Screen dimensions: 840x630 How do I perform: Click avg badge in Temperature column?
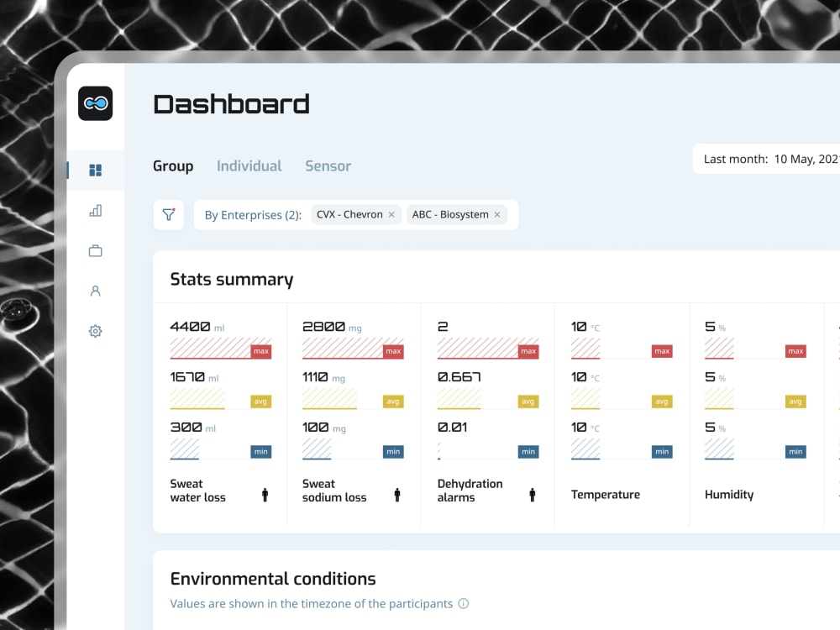pos(662,402)
